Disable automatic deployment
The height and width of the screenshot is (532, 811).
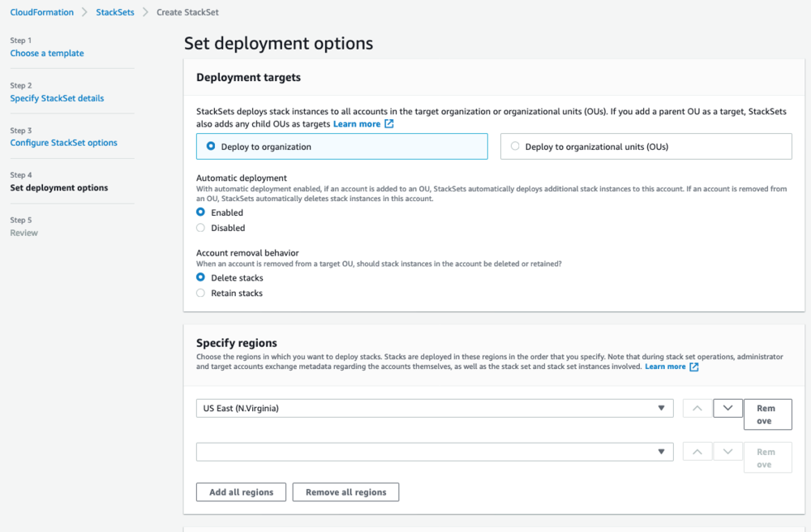(200, 228)
